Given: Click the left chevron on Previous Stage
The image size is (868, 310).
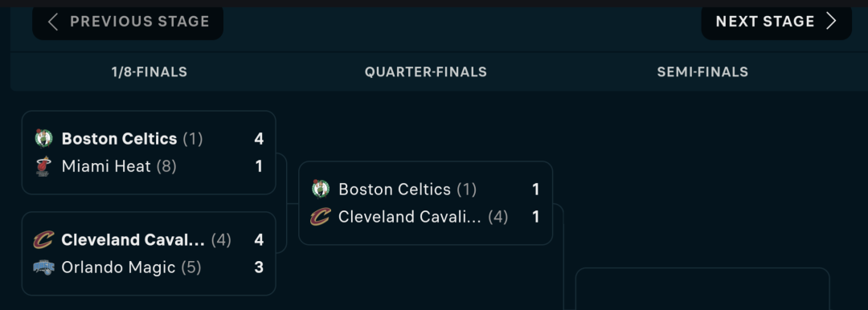Looking at the screenshot, I should tap(52, 22).
